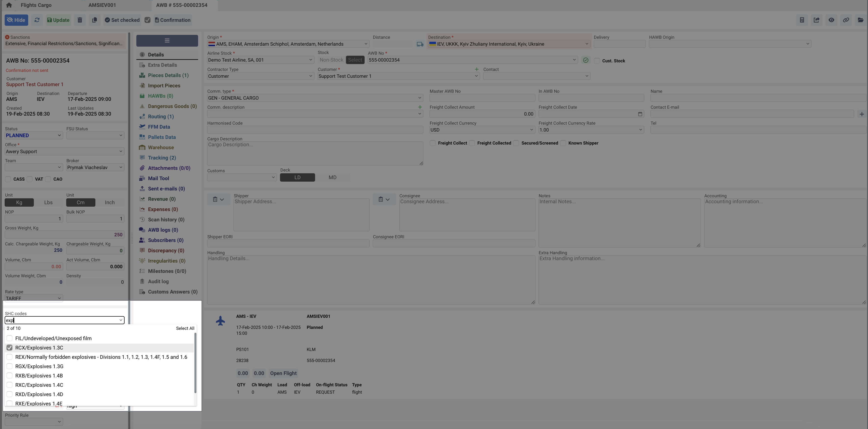Viewport: 868px width, 429px height.
Task: Click Select All in SHC list
Action: point(185,328)
